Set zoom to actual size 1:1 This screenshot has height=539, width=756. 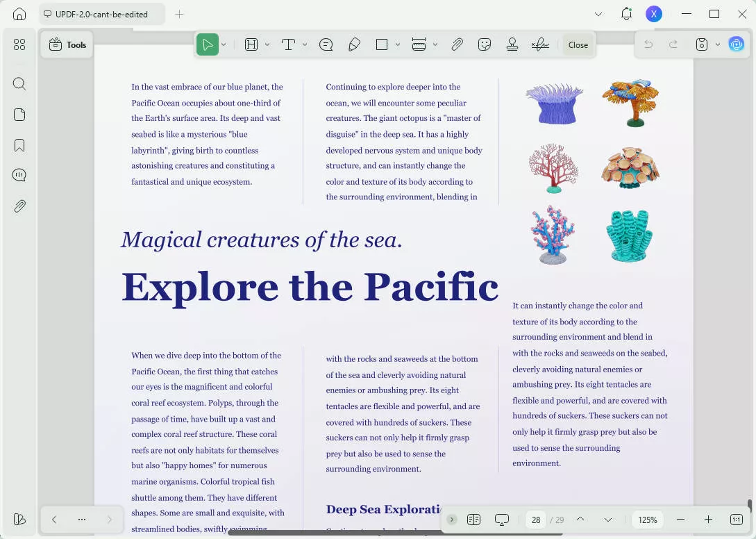coord(737,520)
